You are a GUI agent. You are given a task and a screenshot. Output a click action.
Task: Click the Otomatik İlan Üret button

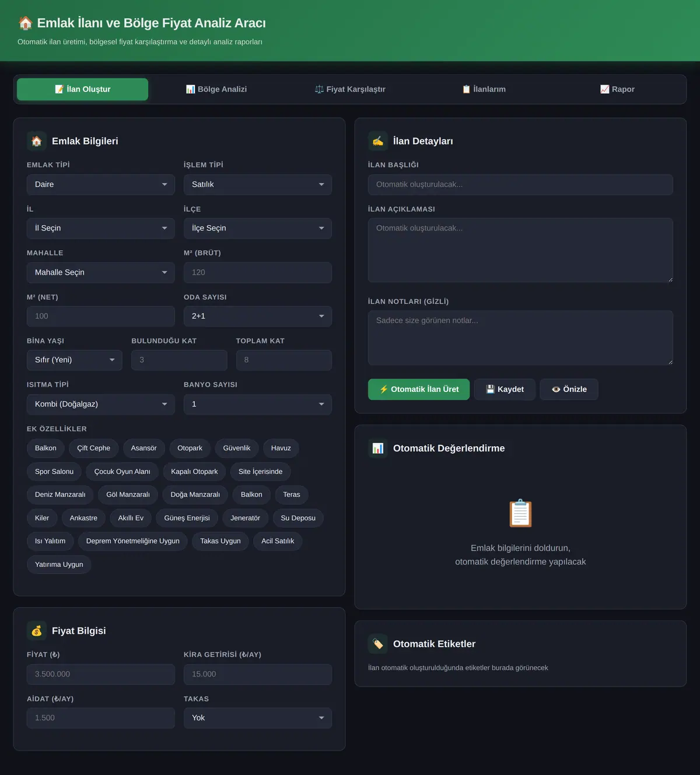pyautogui.click(x=419, y=390)
